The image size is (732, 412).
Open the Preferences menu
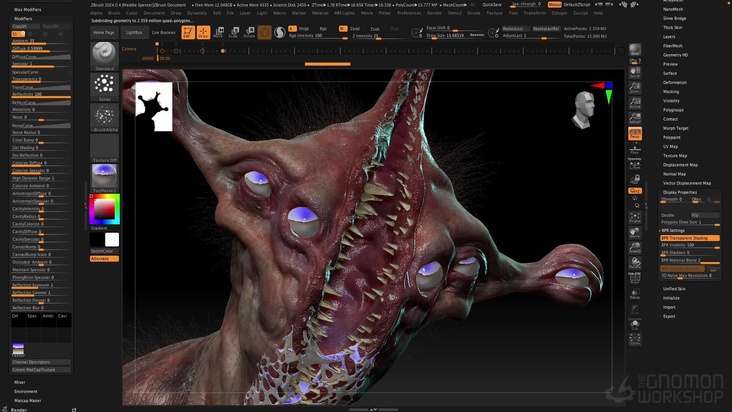click(409, 13)
